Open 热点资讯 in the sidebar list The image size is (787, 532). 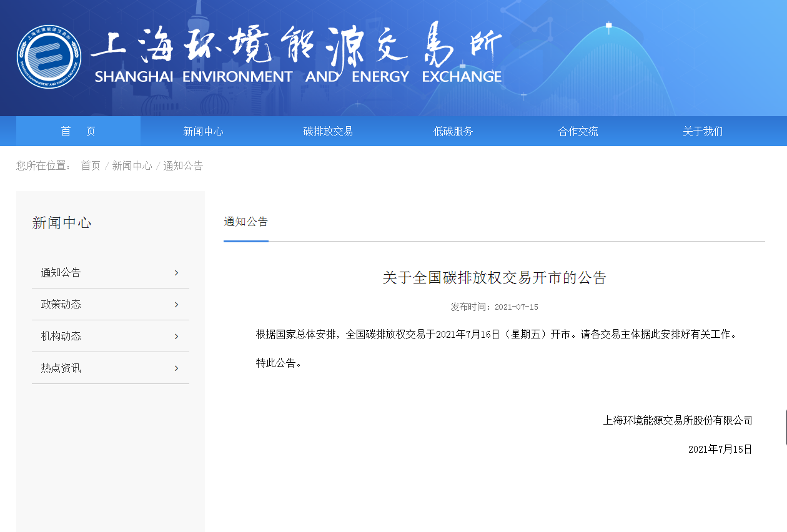click(x=111, y=368)
